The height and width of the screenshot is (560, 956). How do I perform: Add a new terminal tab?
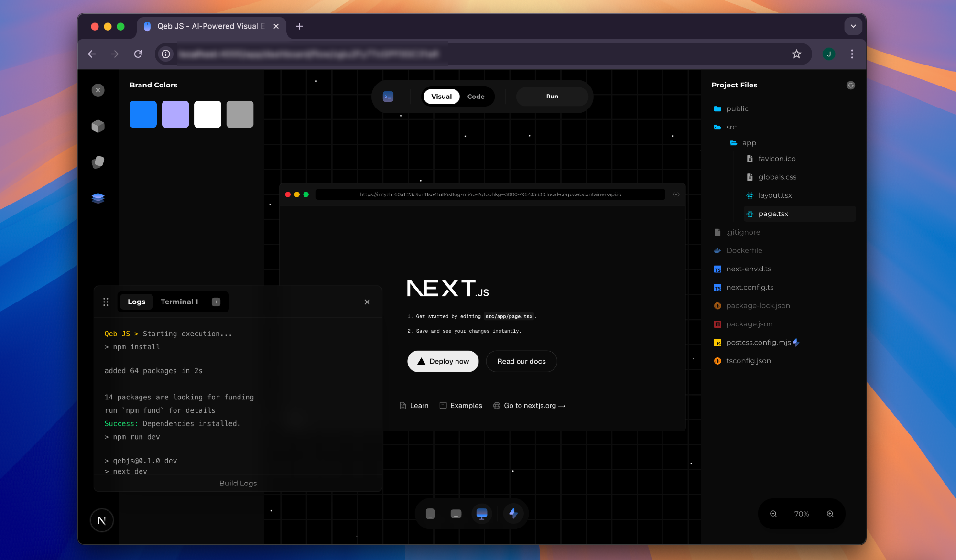[216, 302]
